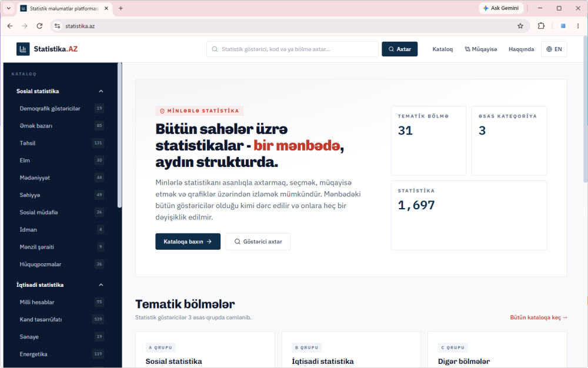Open the Kataloq nav item
Image resolution: width=588 pixels, height=368 pixels.
[x=443, y=49]
